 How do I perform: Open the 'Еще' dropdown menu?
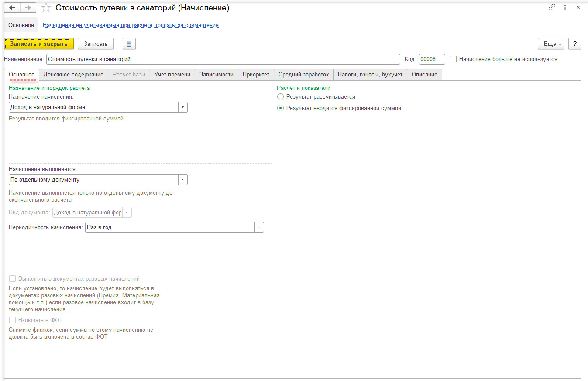coord(551,44)
